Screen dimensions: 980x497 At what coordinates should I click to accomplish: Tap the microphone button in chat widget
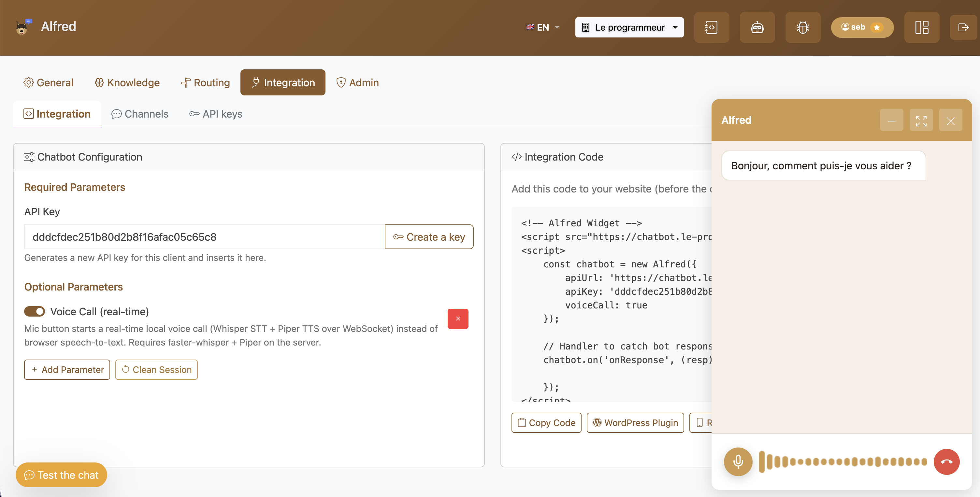coord(738,461)
